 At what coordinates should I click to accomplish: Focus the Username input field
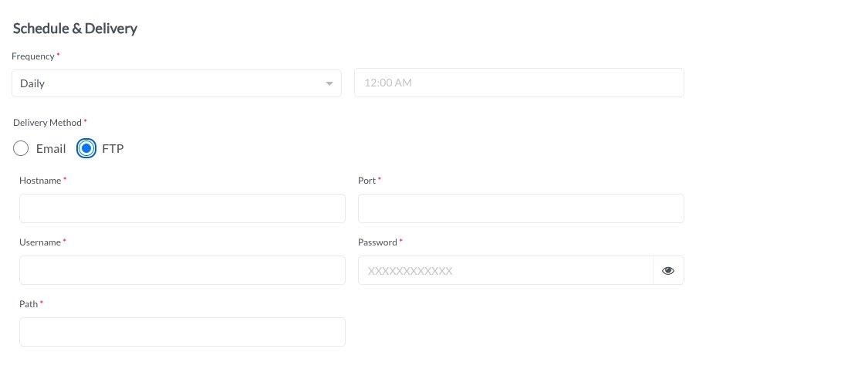(182, 270)
